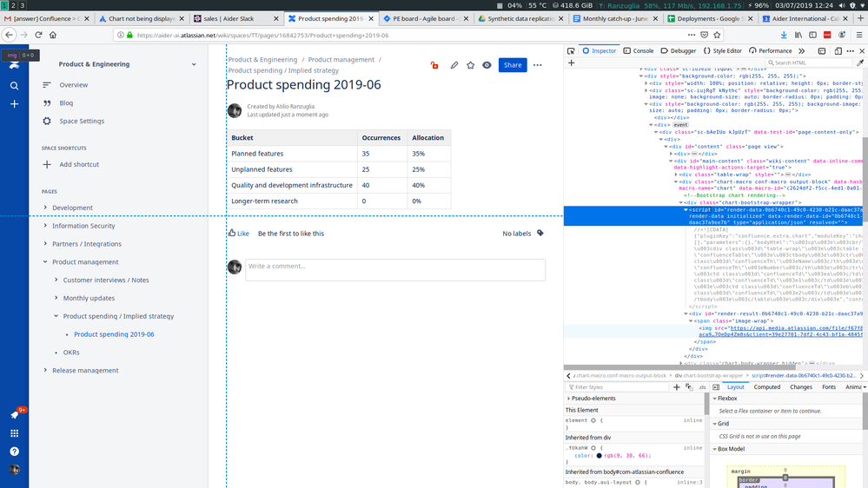This screenshot has height=488, width=868.
Task: Bookmark page with the URL bar star
Action: (717, 35)
